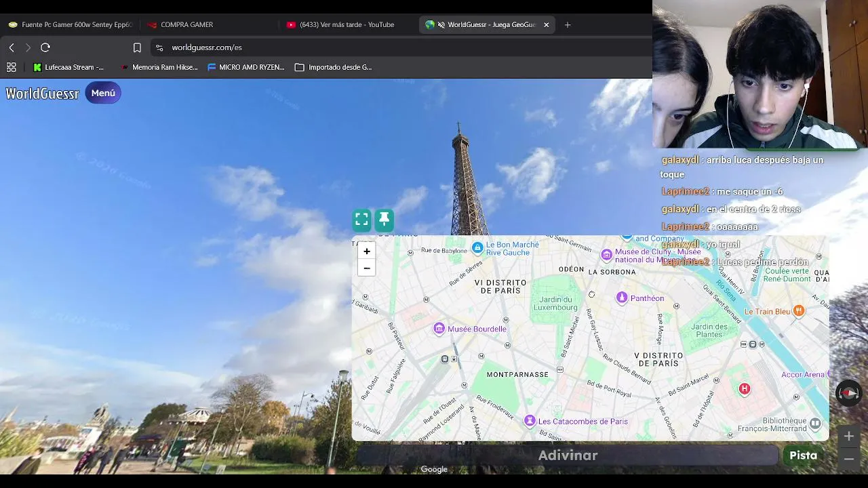Go forward in browser history
868x488 pixels.
[28, 47]
